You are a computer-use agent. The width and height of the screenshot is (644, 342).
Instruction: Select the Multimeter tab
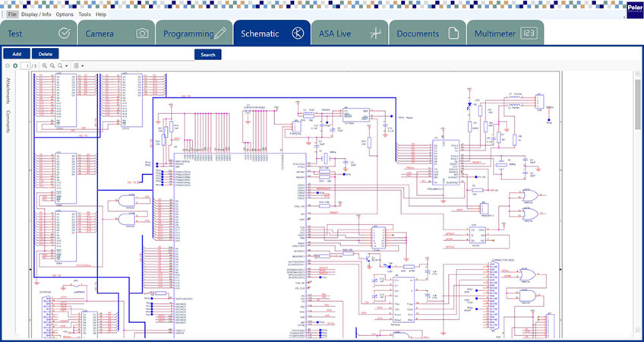tap(505, 33)
